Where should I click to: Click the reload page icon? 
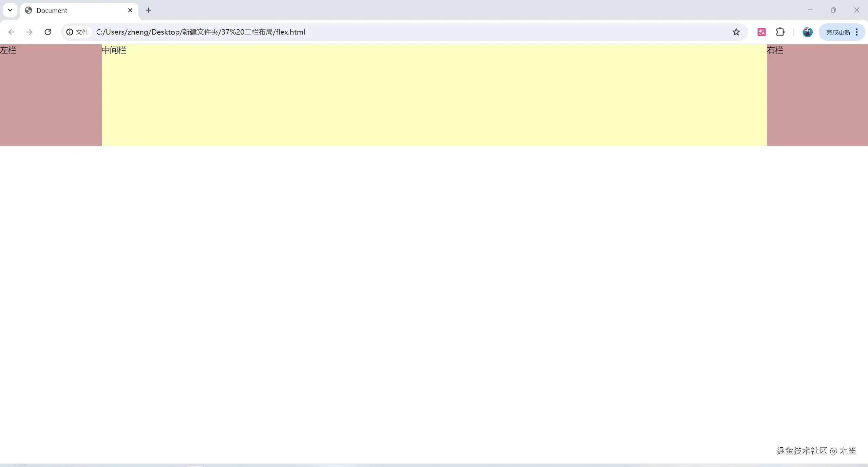[x=48, y=32]
